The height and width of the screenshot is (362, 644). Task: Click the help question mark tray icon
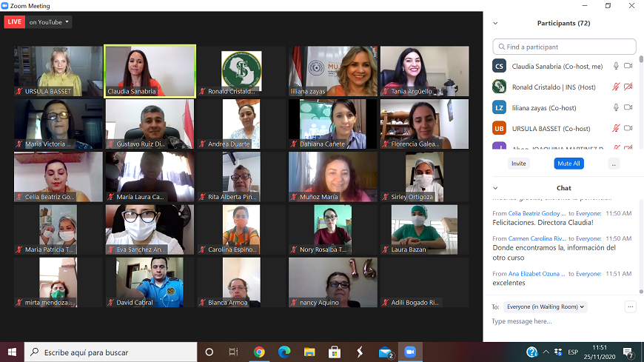tap(532, 352)
